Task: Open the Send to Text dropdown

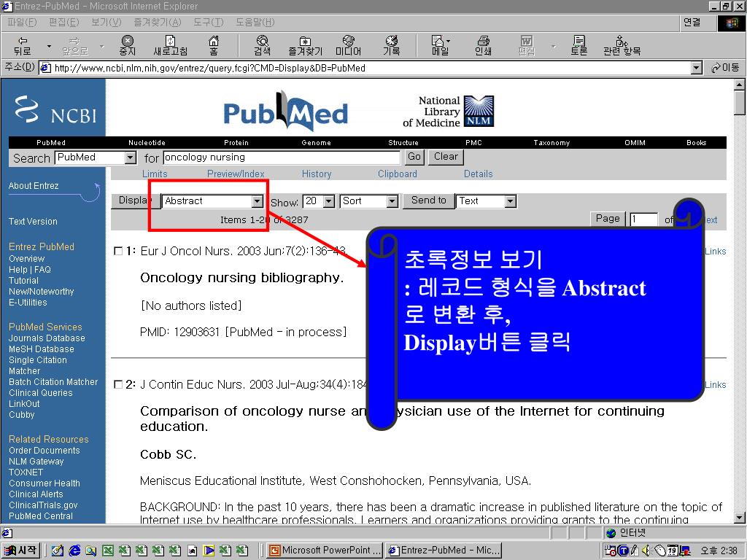Action: pos(510,201)
